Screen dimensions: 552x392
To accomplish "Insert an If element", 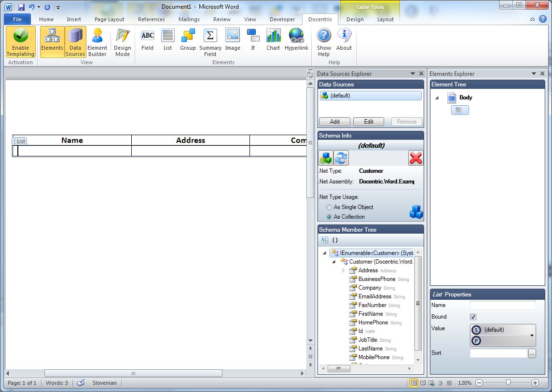I will [253, 40].
